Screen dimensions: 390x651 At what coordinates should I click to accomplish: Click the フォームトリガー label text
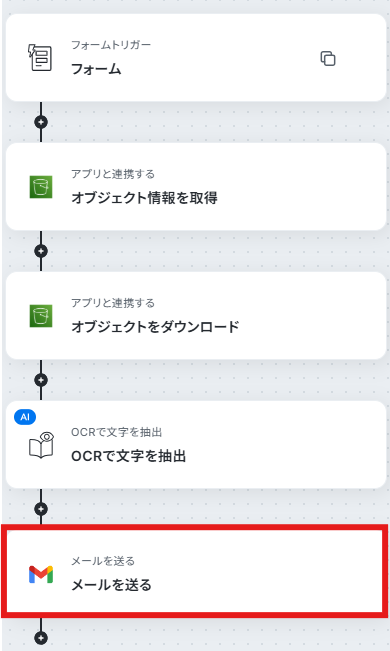pyautogui.click(x=111, y=45)
